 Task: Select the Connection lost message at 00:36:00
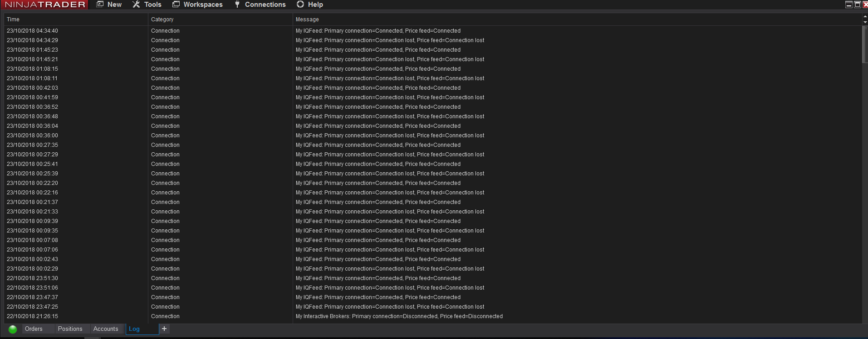pos(390,136)
